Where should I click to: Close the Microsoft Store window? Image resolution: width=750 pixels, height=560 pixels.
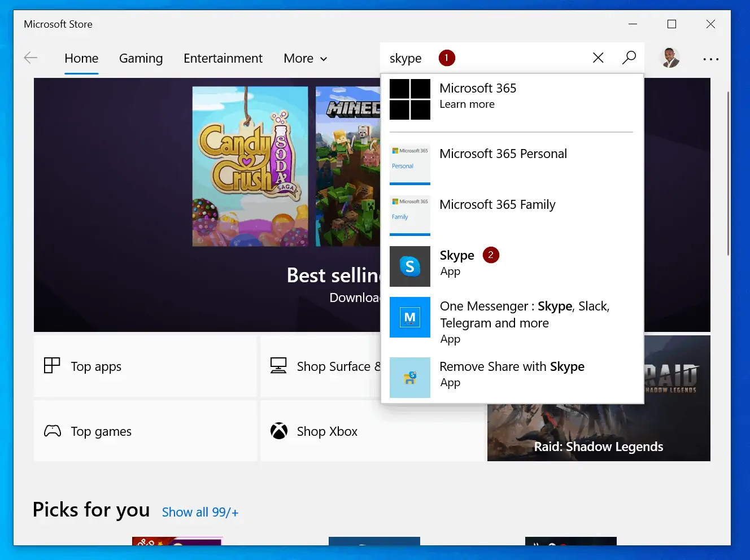(x=710, y=24)
